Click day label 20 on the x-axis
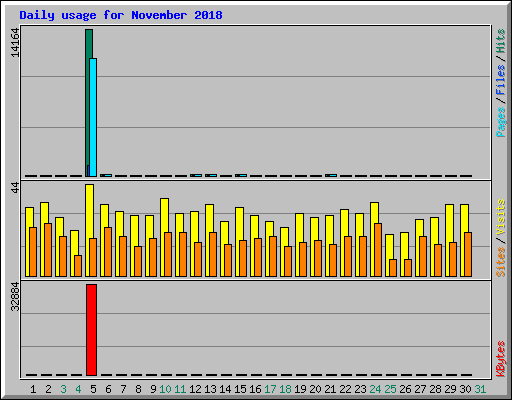This screenshot has height=400, width=512. 315,389
